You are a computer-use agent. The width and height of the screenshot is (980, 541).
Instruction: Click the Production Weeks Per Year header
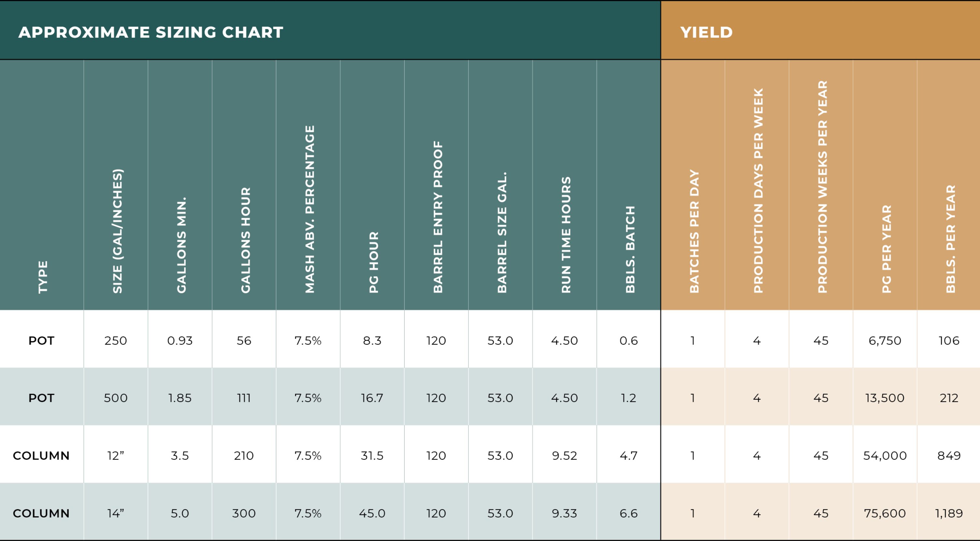click(x=822, y=186)
